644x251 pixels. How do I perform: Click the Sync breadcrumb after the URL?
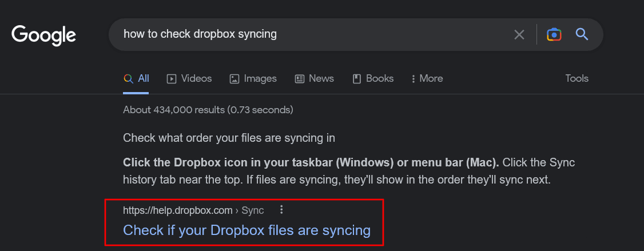(253, 210)
